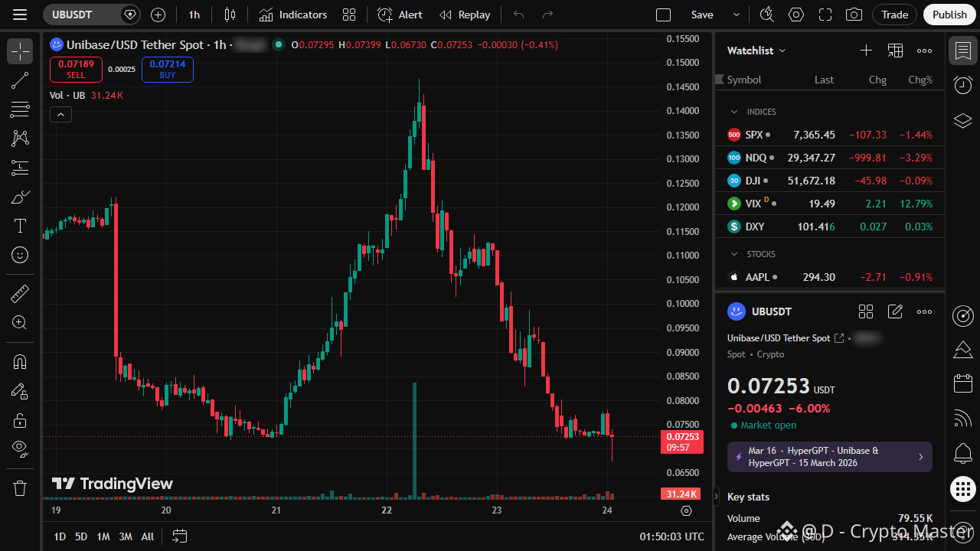
Task: Activate the zoom in tool
Action: coord(20,322)
